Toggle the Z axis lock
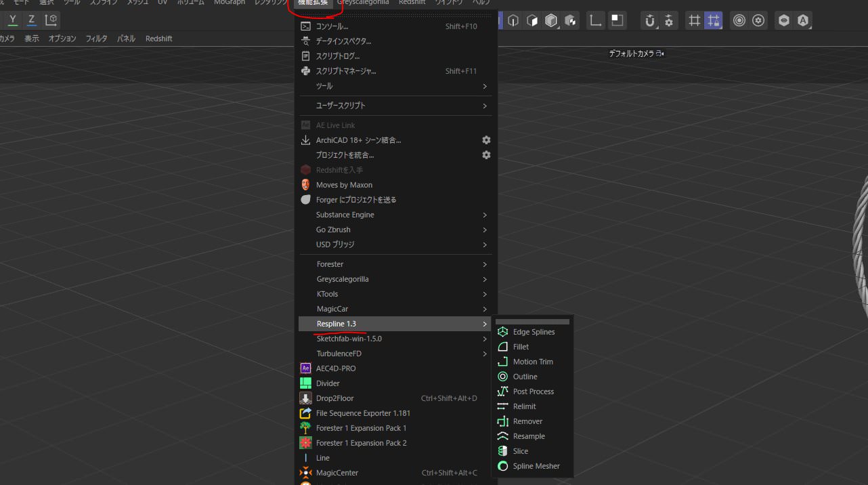The image size is (868, 485). (x=31, y=20)
